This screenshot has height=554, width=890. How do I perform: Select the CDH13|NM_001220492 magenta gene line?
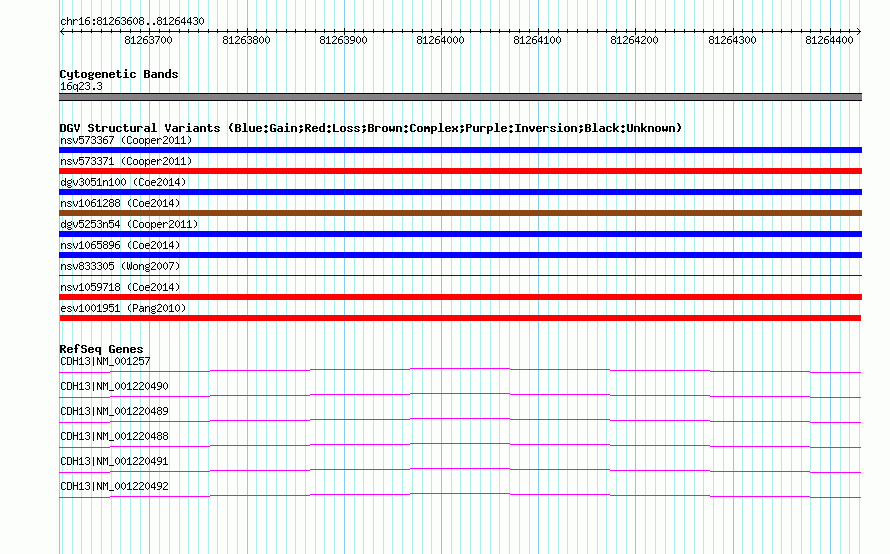[460, 496]
